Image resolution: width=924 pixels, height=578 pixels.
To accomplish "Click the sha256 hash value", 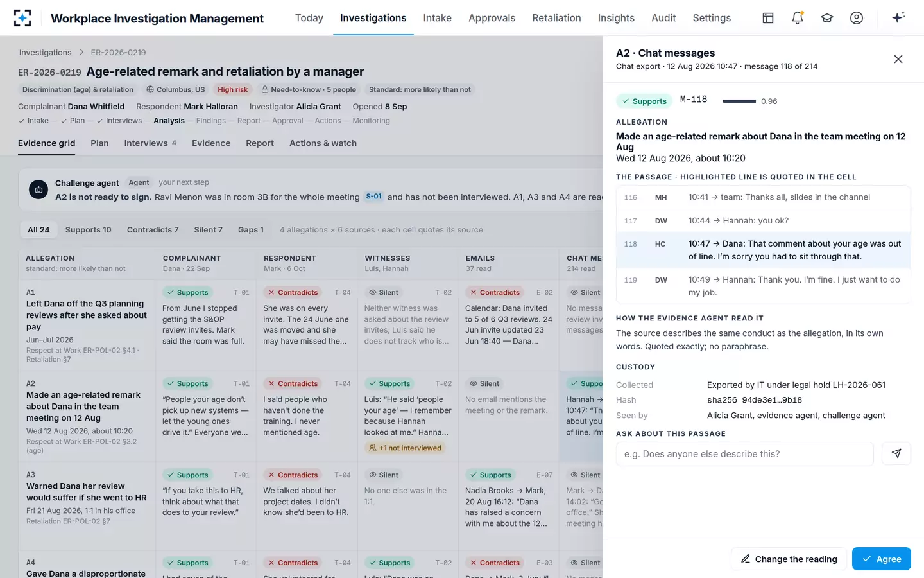I will (x=755, y=400).
